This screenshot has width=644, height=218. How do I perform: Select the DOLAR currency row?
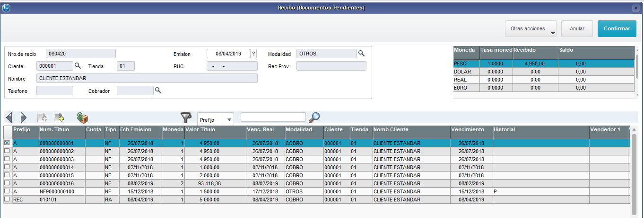544,71
